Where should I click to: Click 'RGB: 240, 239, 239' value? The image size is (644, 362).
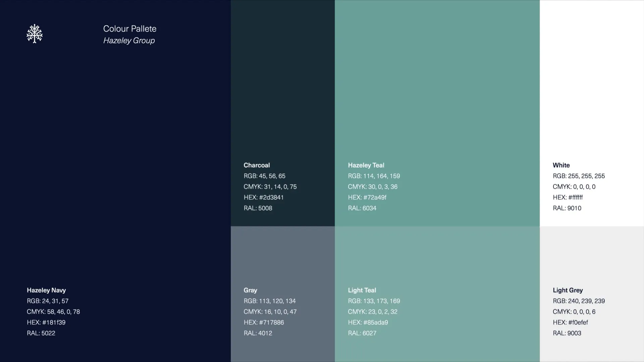coord(579,301)
